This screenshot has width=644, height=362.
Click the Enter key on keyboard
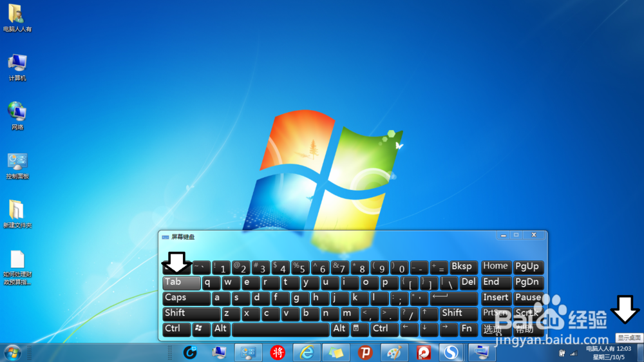[454, 298]
